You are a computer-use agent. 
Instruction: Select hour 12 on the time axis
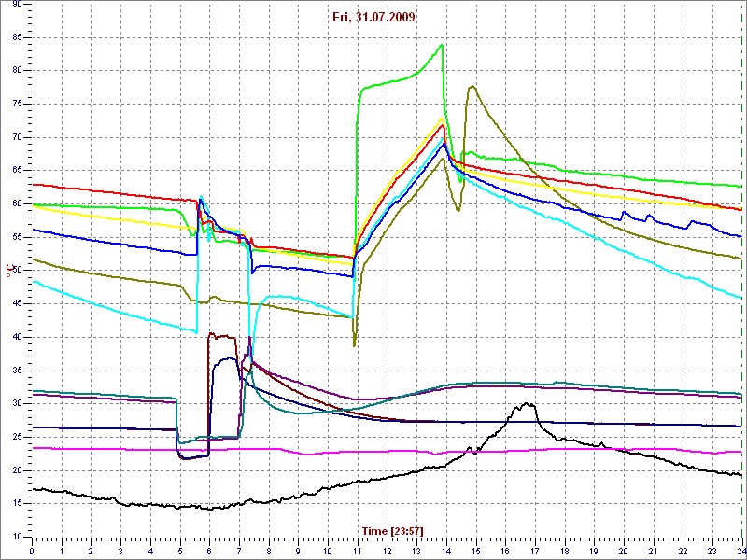pos(387,552)
